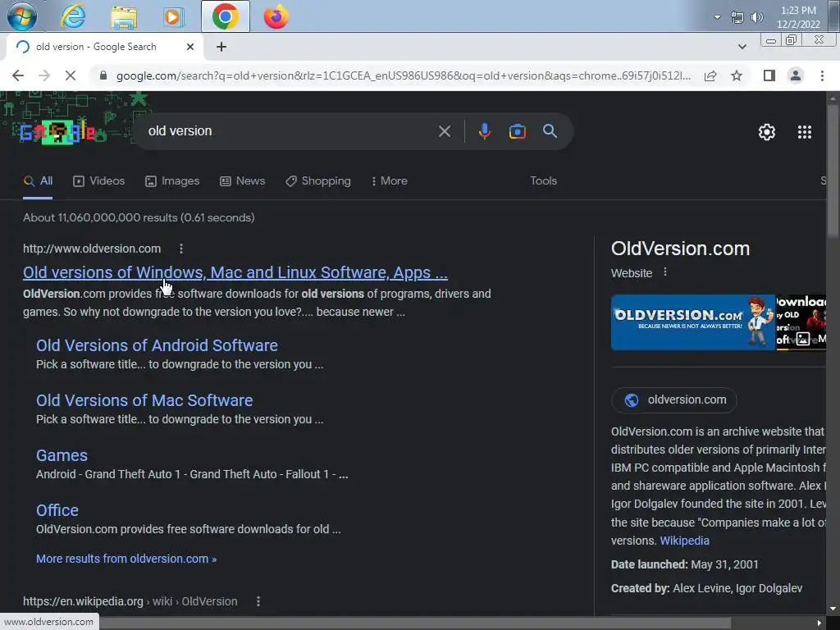Search by image with the camera

click(x=517, y=131)
